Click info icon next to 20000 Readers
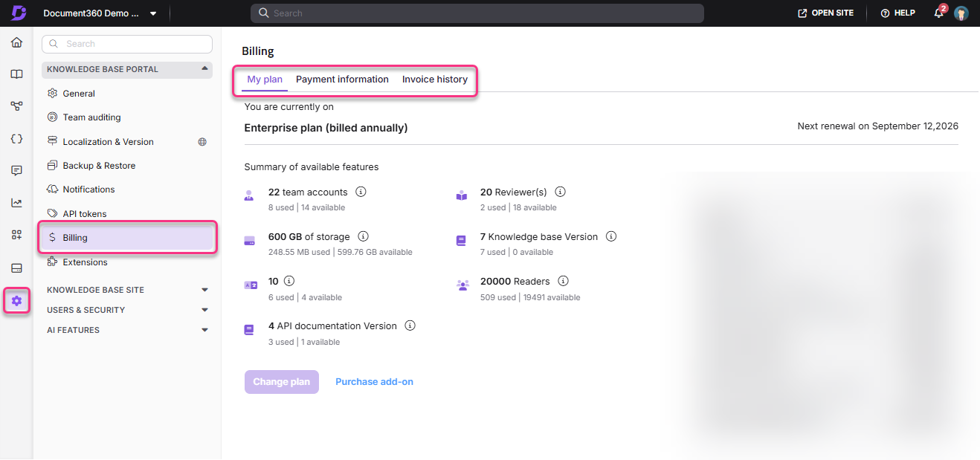Image resolution: width=980 pixels, height=460 pixels. (x=563, y=281)
